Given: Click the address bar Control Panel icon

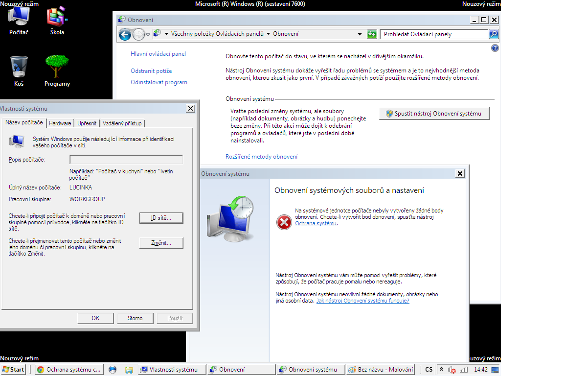Looking at the screenshot, I should [157, 34].
